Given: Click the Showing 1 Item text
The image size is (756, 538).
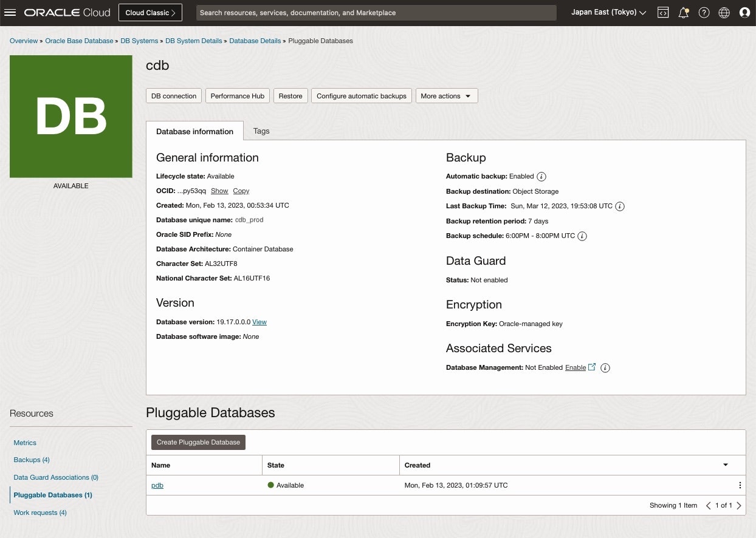Looking at the screenshot, I should coord(673,505).
